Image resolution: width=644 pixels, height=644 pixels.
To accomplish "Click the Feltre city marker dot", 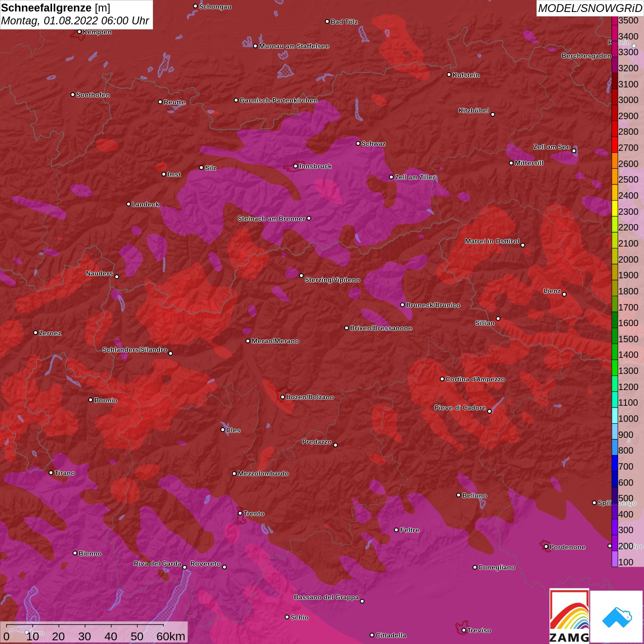I will click(396, 530).
